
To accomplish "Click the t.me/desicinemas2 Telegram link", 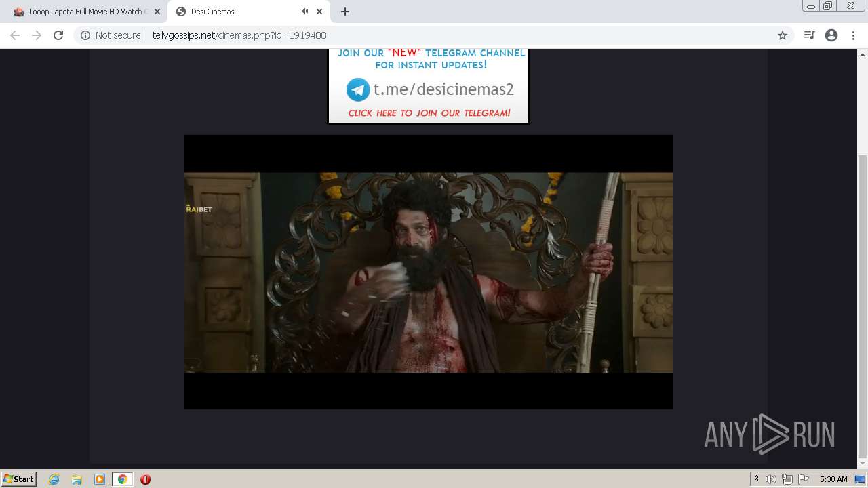I will coord(443,89).
